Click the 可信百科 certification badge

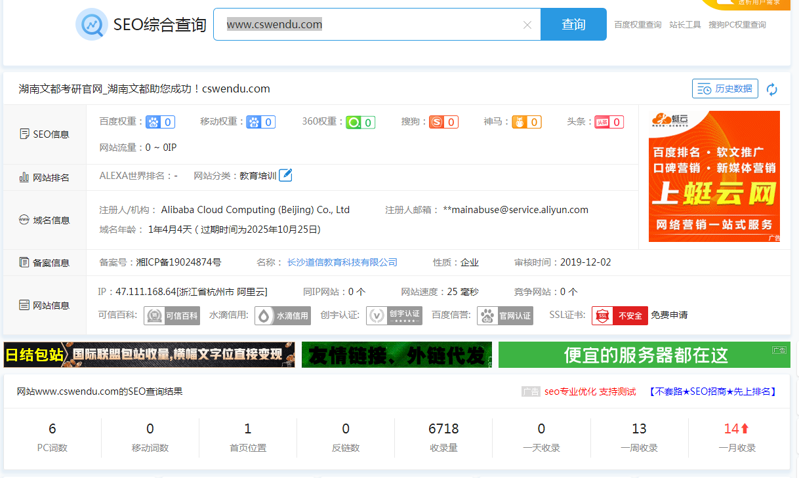point(172,315)
